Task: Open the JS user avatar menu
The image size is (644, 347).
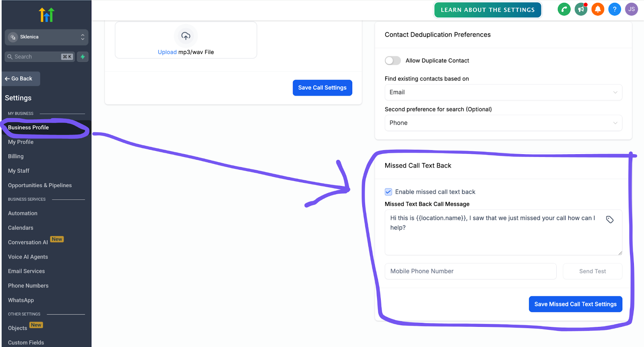Action: click(x=632, y=9)
